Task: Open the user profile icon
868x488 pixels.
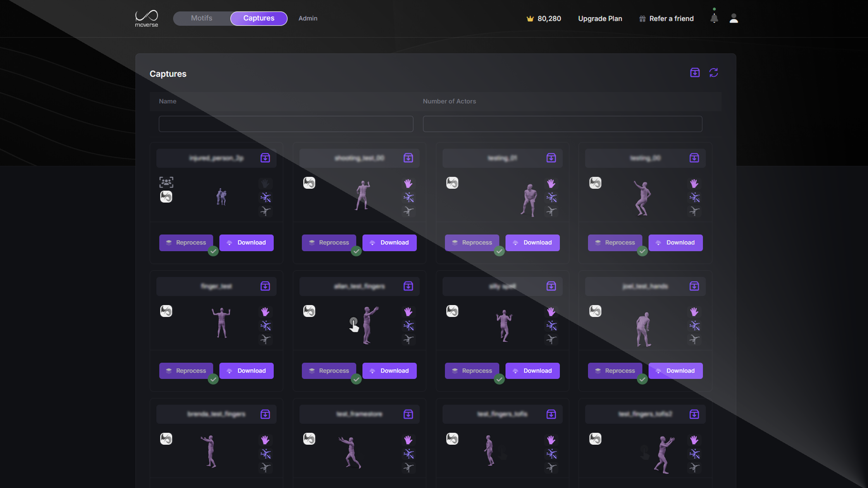Action: point(734,18)
